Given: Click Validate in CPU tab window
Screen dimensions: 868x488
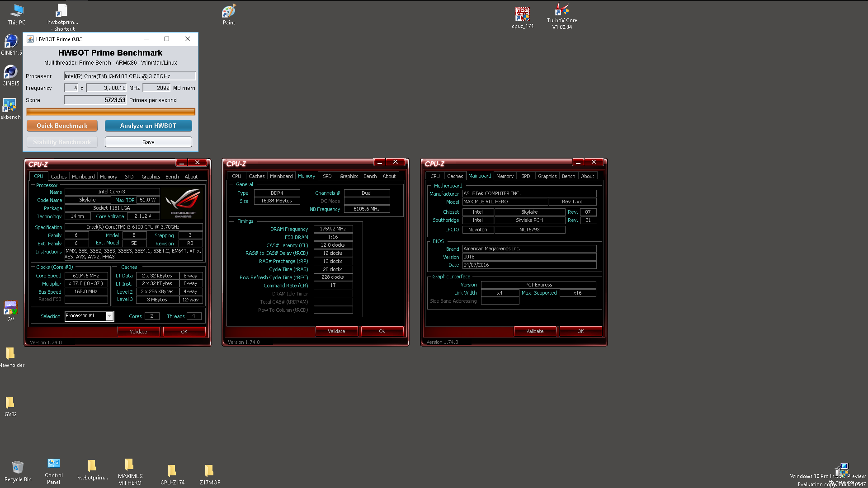Looking at the screenshot, I should 138,332.
